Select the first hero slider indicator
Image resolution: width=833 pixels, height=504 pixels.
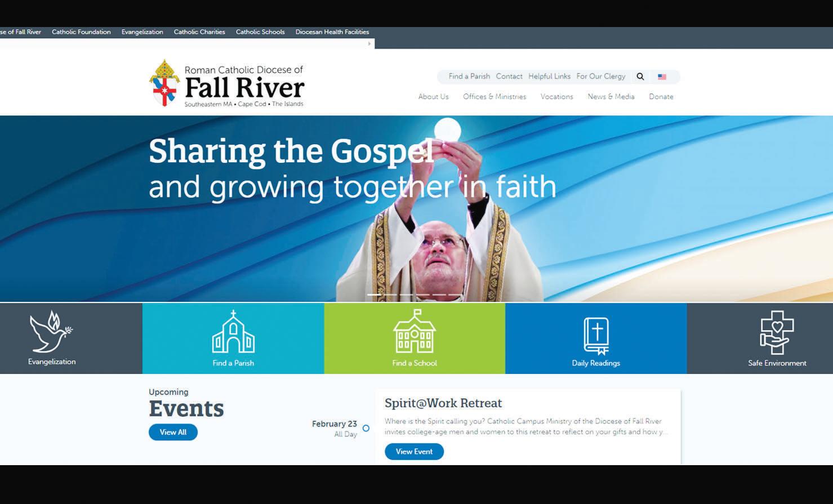point(374,295)
